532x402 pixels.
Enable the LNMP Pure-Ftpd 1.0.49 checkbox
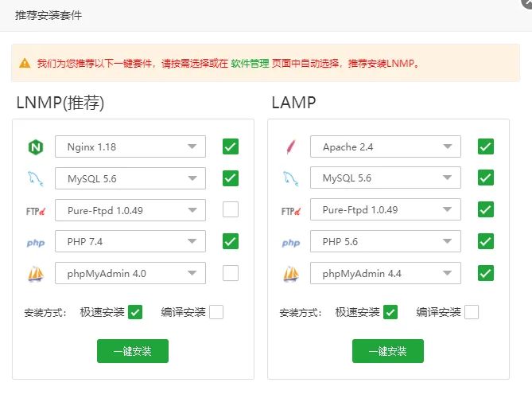click(231, 210)
